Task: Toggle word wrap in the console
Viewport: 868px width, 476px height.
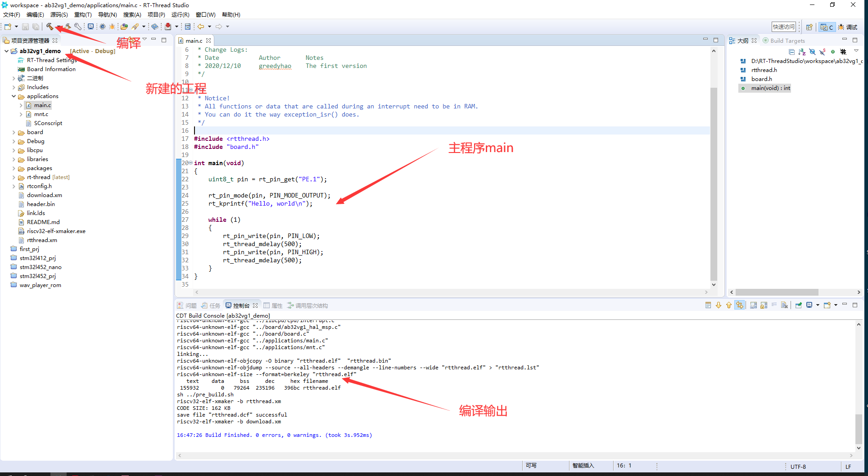Action: coord(774,305)
